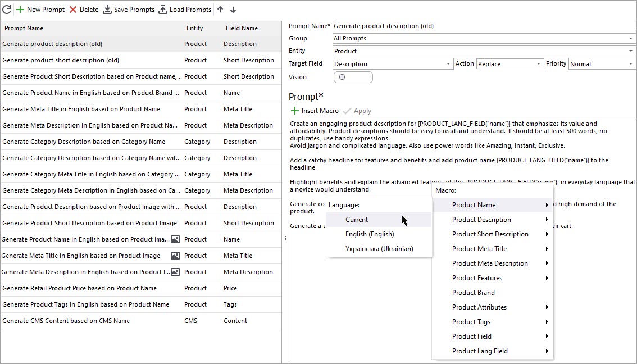Select 'Generate Category Meta Description in English' row
Image resolution: width=637 pixels, height=364 pixels.
141,190
